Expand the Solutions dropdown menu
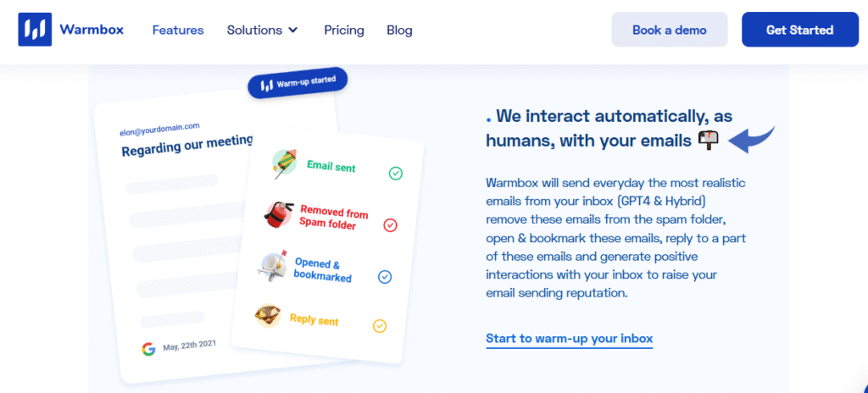868x393 pixels. (x=263, y=30)
